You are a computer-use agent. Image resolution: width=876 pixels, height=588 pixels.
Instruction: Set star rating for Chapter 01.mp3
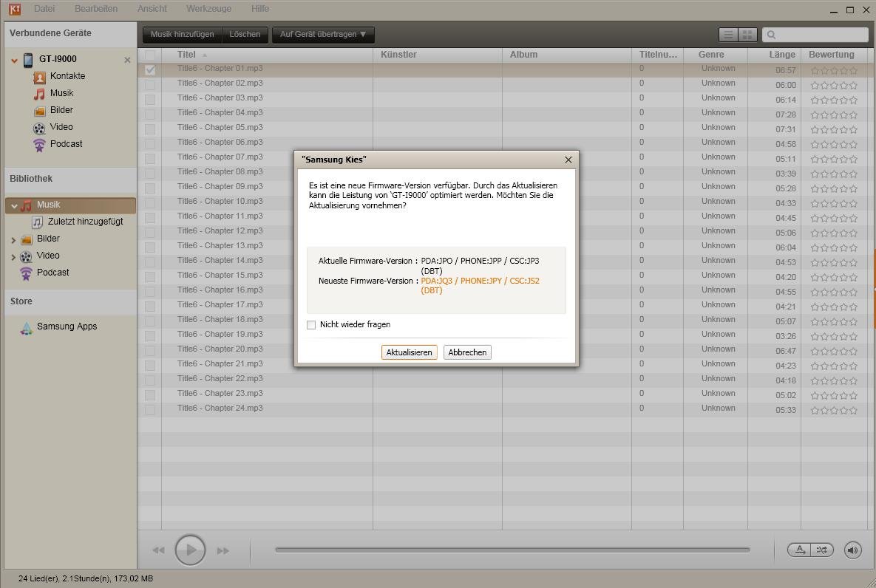[834, 71]
